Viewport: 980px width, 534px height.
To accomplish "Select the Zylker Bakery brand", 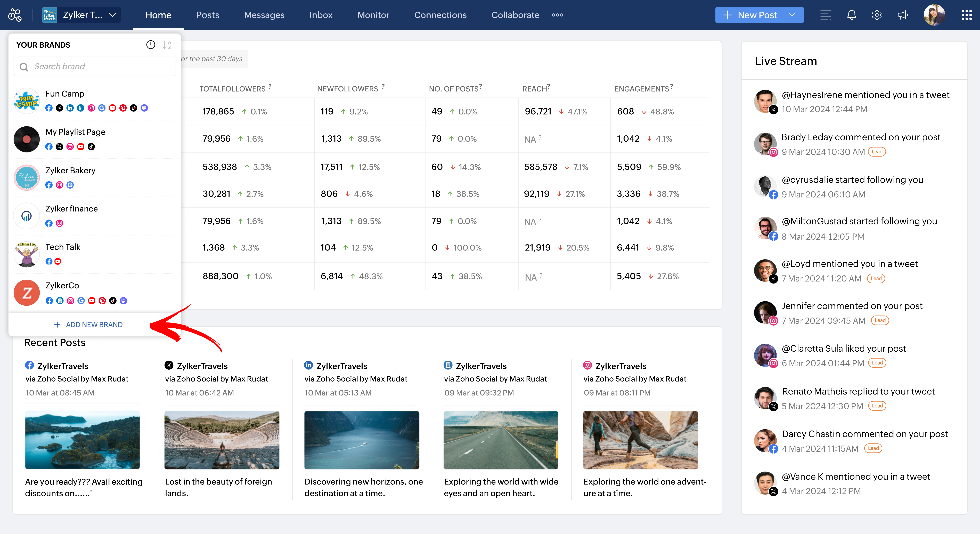I will [x=70, y=171].
